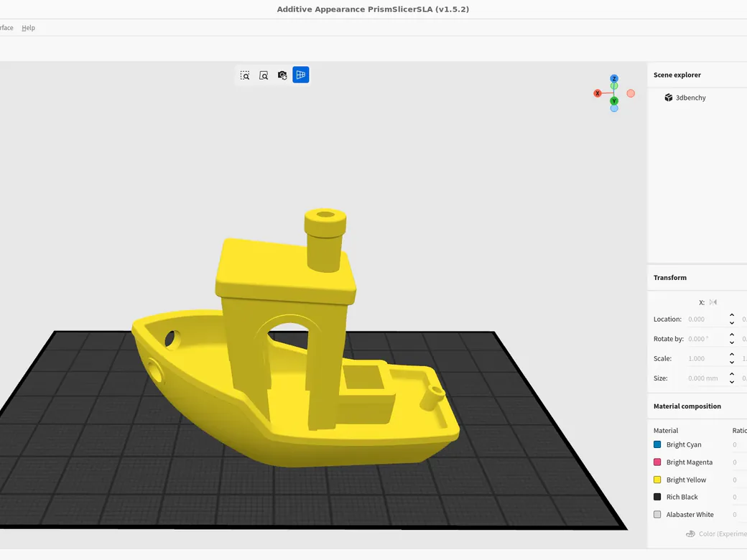The height and width of the screenshot is (560, 747).
Task: Click the Bright Yellow ratio field
Action: tap(738, 480)
